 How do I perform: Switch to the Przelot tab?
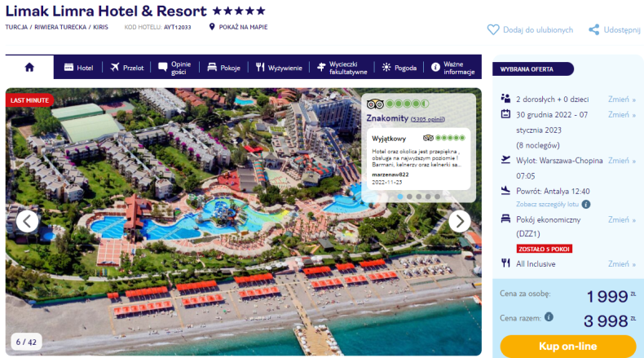127,68
